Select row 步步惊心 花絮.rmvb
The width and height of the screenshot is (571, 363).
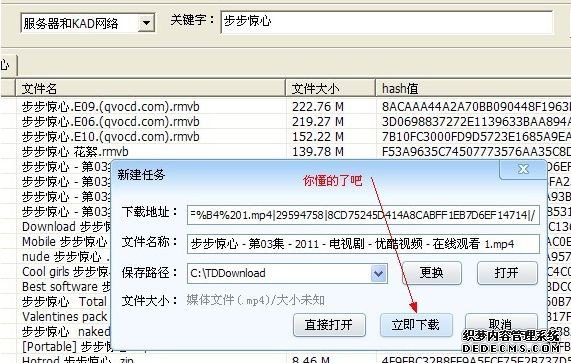tap(75, 151)
